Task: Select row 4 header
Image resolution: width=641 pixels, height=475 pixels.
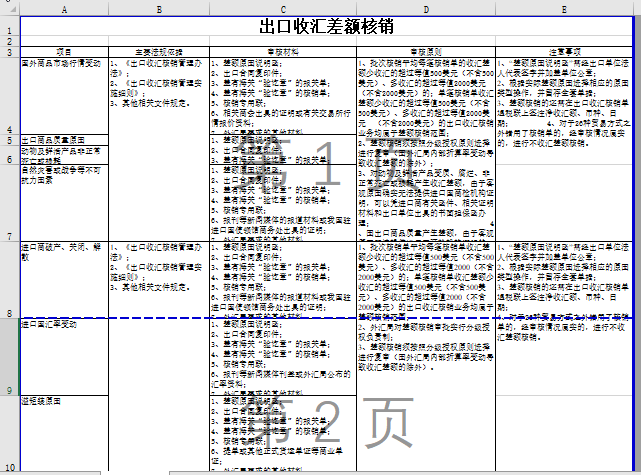Action: [x=9, y=130]
